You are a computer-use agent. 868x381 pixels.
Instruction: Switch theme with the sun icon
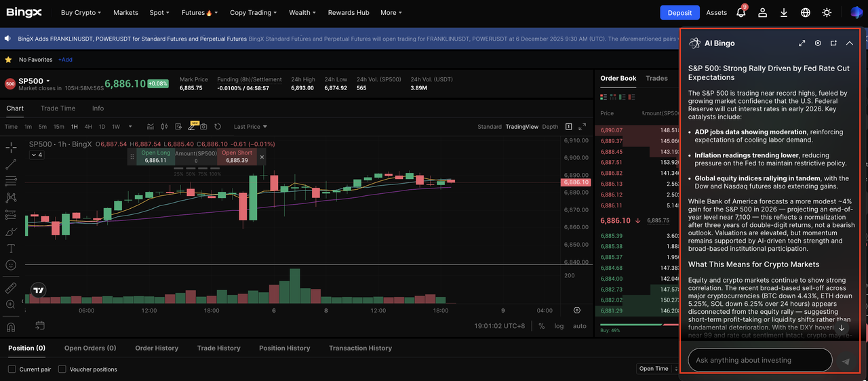[827, 13]
